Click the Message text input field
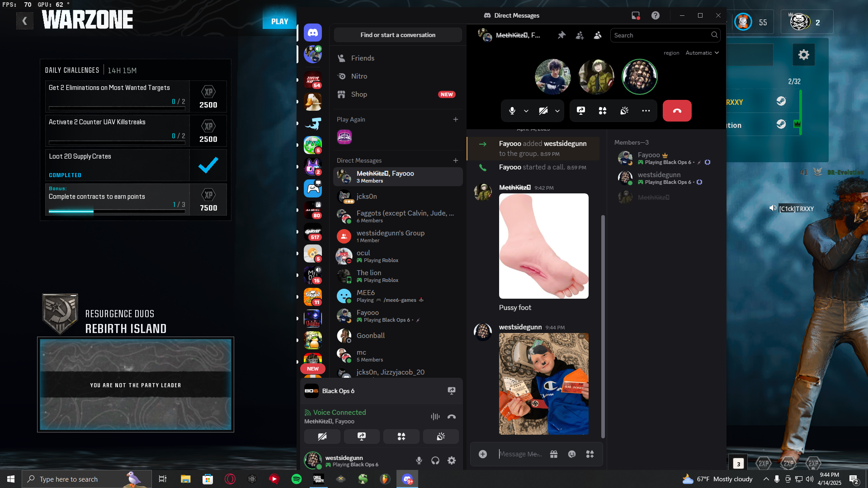This screenshot has height=488, width=868. 520,454
